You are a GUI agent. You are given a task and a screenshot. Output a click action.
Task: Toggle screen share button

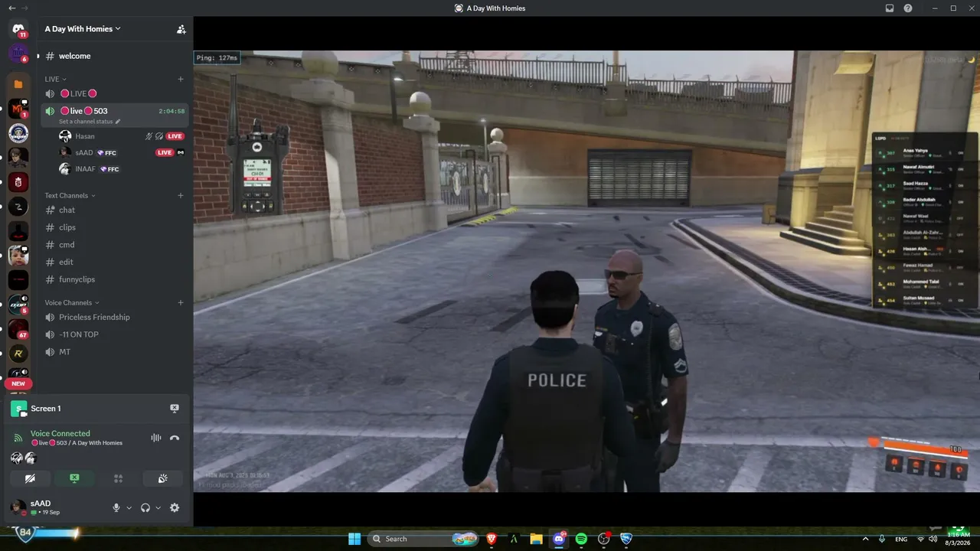tap(74, 478)
